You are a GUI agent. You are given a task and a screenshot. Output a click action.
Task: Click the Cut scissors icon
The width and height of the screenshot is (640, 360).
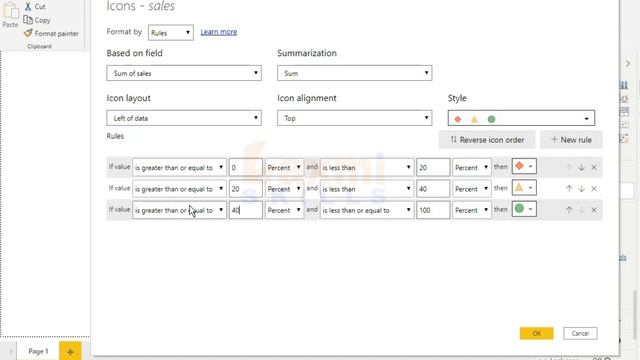click(x=28, y=6)
